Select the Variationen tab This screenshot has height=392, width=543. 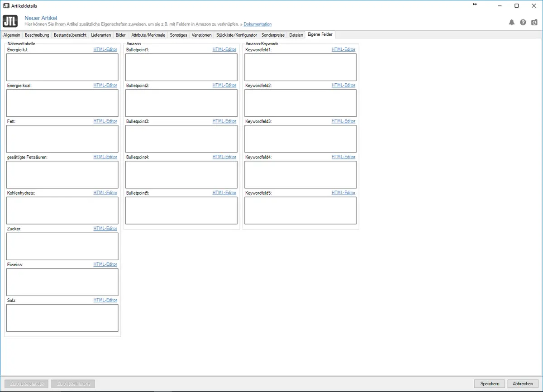(x=202, y=35)
